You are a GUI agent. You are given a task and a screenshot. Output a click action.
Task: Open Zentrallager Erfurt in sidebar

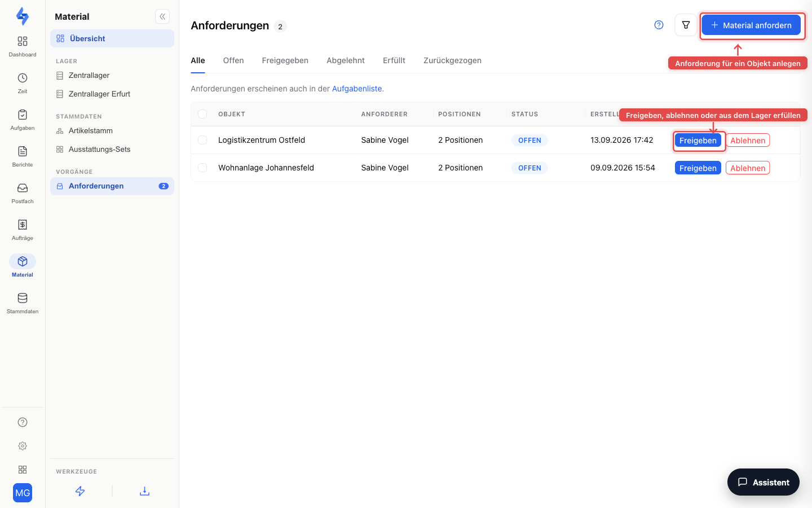[112, 94]
